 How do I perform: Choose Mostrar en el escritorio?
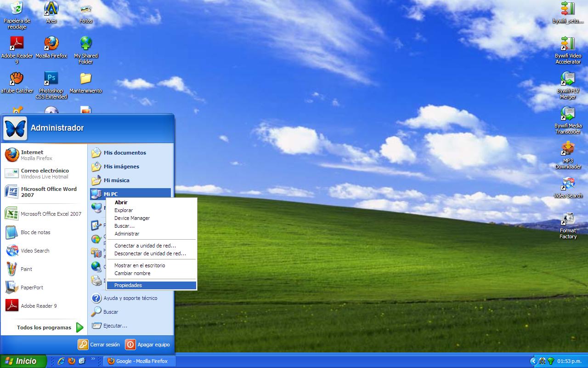coord(152,265)
